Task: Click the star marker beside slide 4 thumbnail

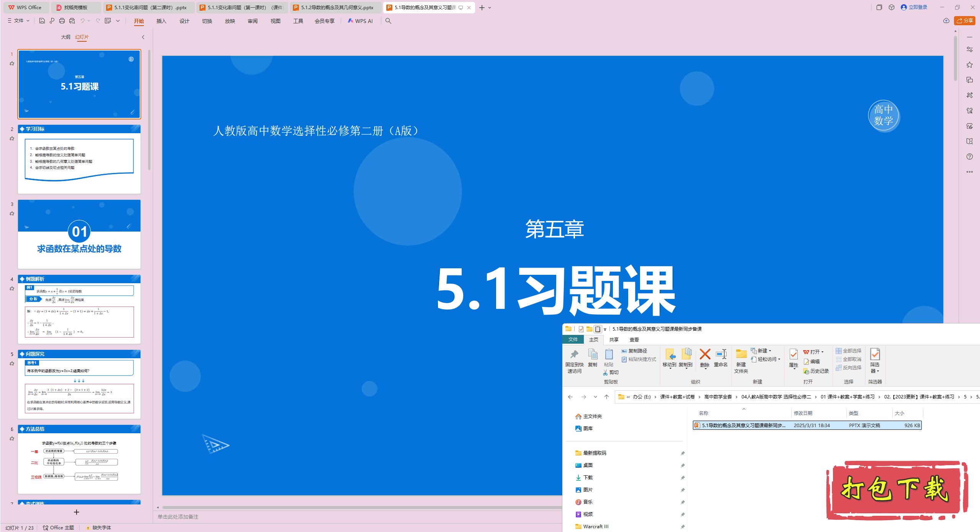Action: [x=12, y=289]
